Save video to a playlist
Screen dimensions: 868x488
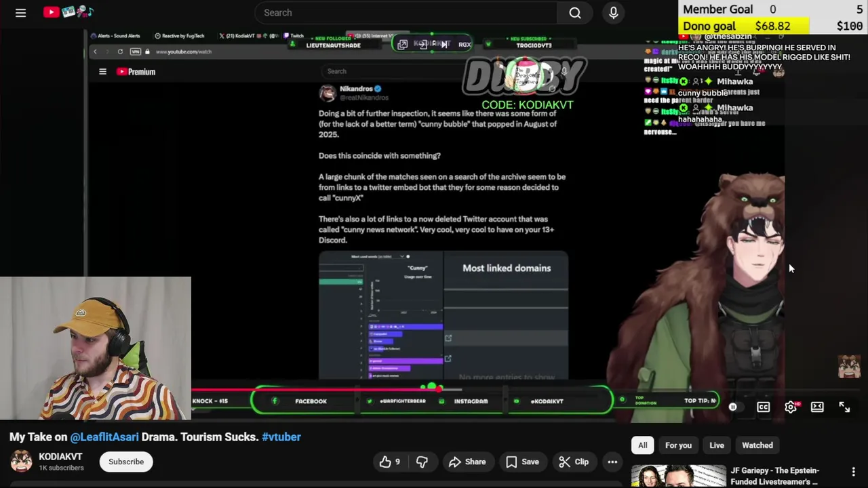(x=521, y=462)
